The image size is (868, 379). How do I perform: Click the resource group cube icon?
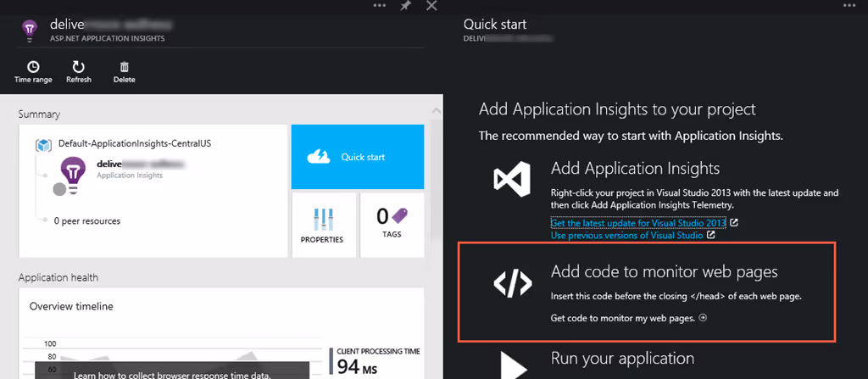[44, 145]
